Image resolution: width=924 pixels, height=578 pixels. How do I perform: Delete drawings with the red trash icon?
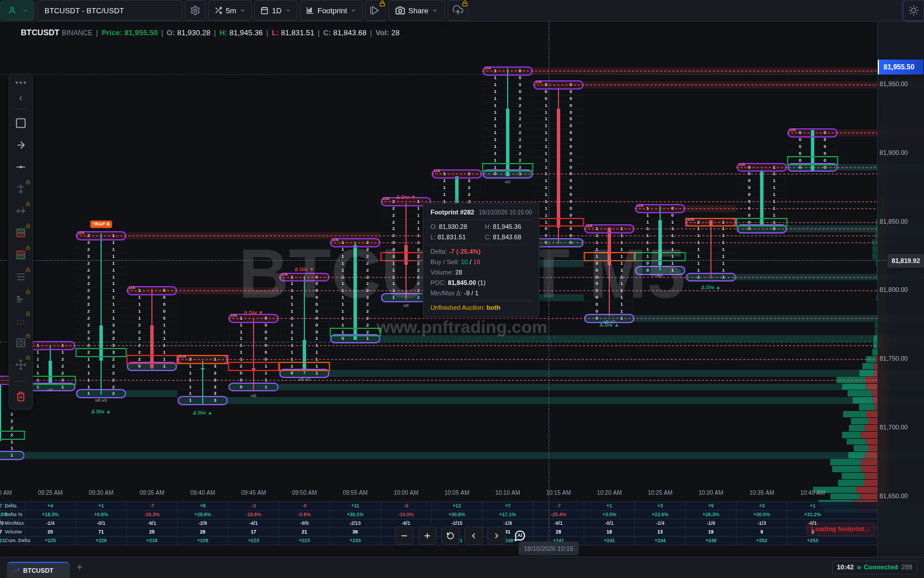pos(21,397)
